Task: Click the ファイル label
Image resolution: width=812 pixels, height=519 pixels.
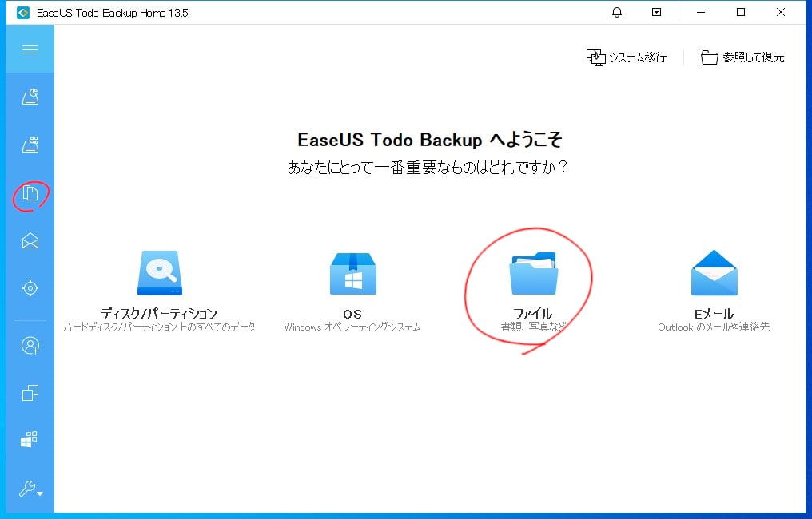Action: click(x=532, y=314)
